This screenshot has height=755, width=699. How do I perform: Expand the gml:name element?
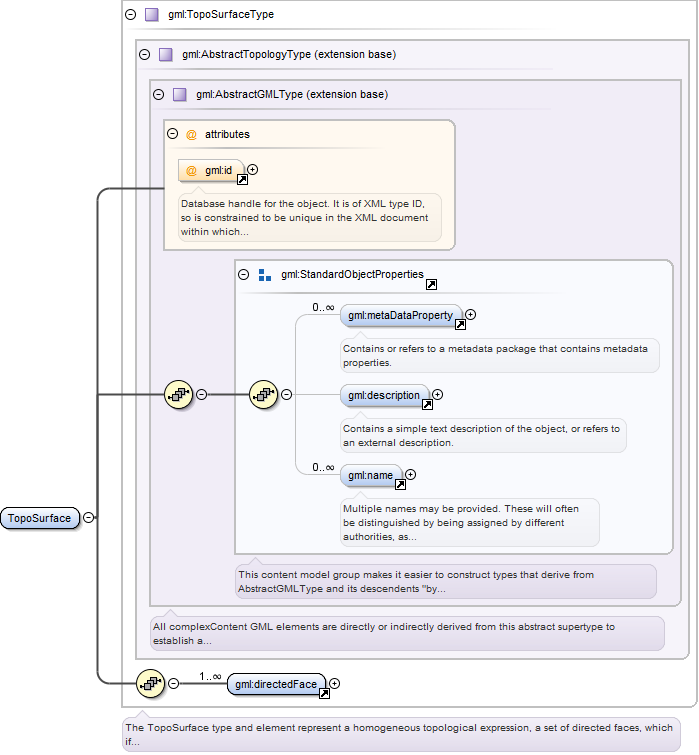410,474
